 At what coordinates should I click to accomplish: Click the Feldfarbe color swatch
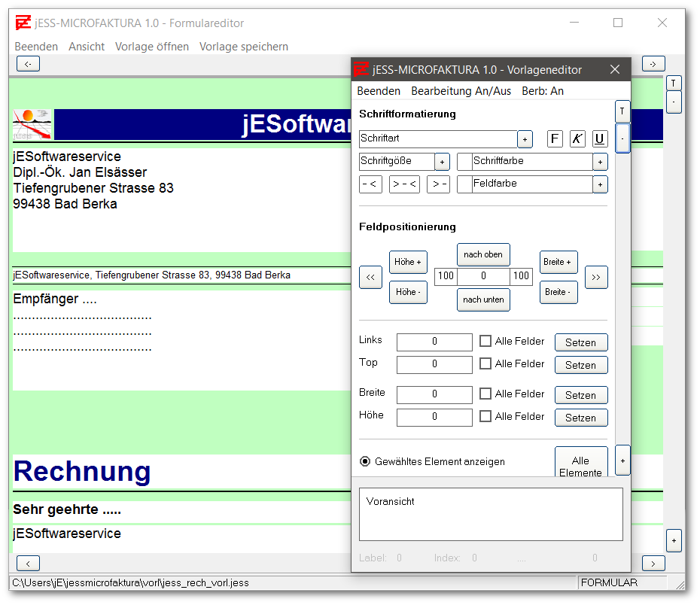(x=464, y=184)
